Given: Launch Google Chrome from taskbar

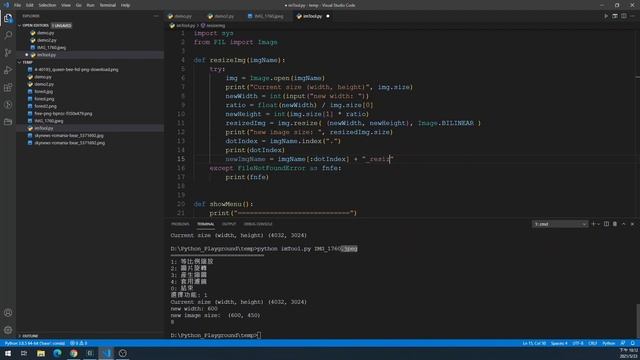Looking at the screenshot, I should [73, 353].
